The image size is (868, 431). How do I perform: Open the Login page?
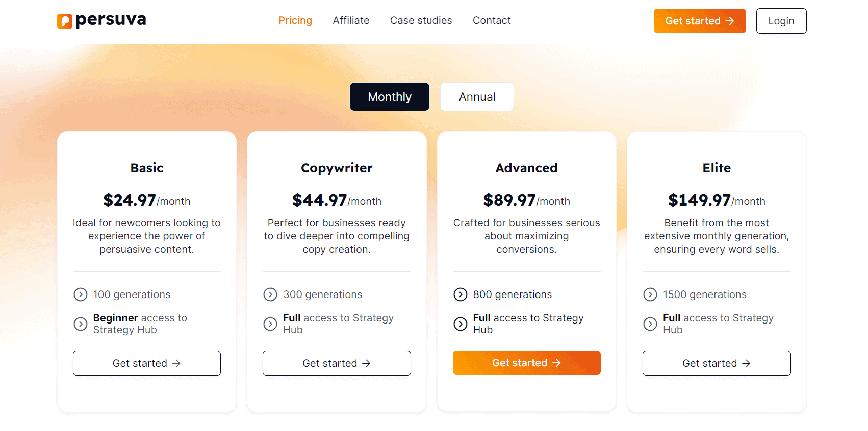[x=781, y=21]
